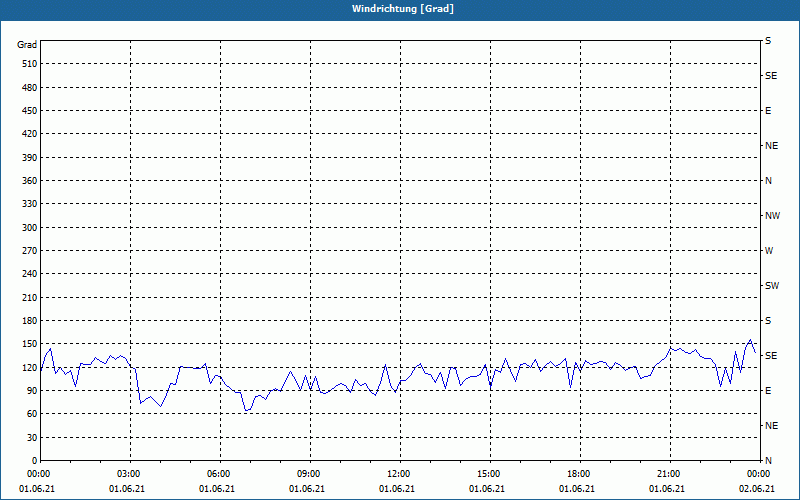
Task: Click 'E' compass label beside the 450 gridline
Action: [x=768, y=111]
